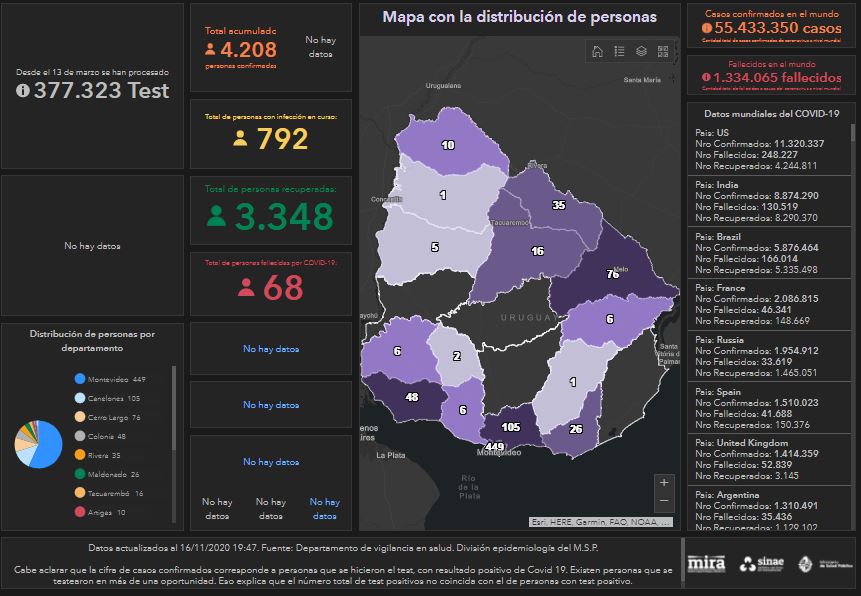Open the map layers icon
This screenshot has width=861, height=596.
coord(641,51)
